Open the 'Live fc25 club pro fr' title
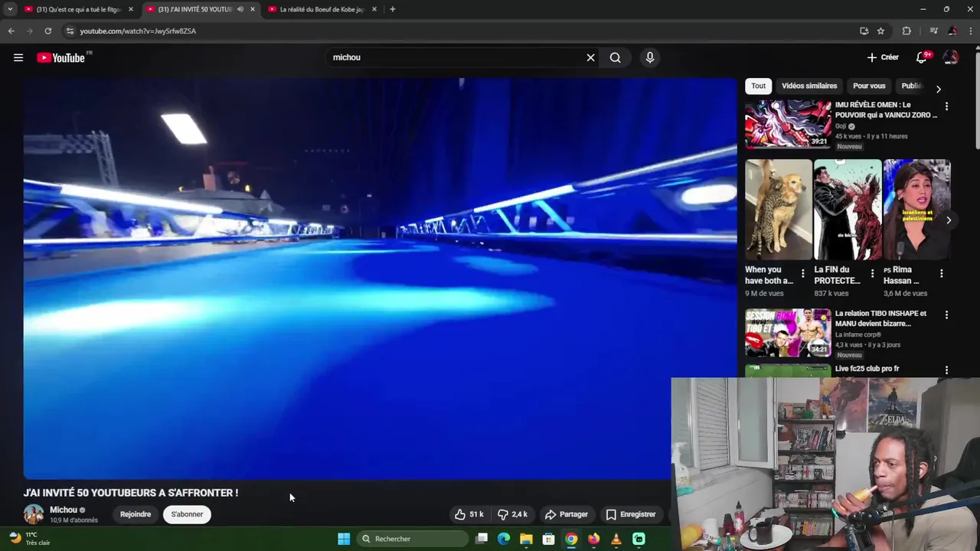This screenshot has width=980, height=551. pos(867,369)
